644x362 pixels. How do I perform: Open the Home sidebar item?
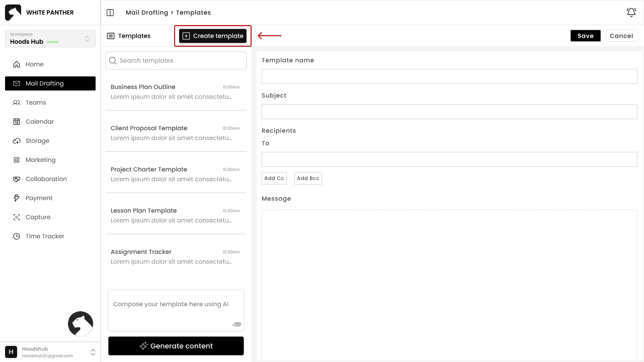(x=34, y=64)
